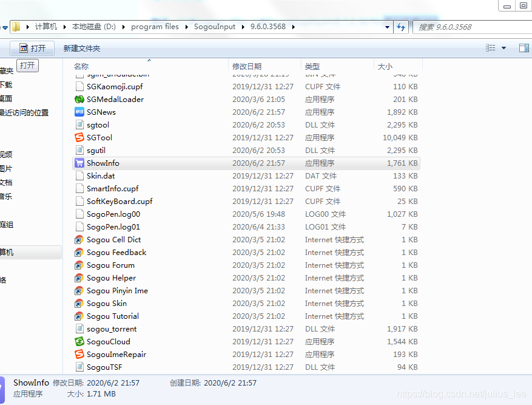
Task: Click the refresh button beside the address bar
Action: 401,27
